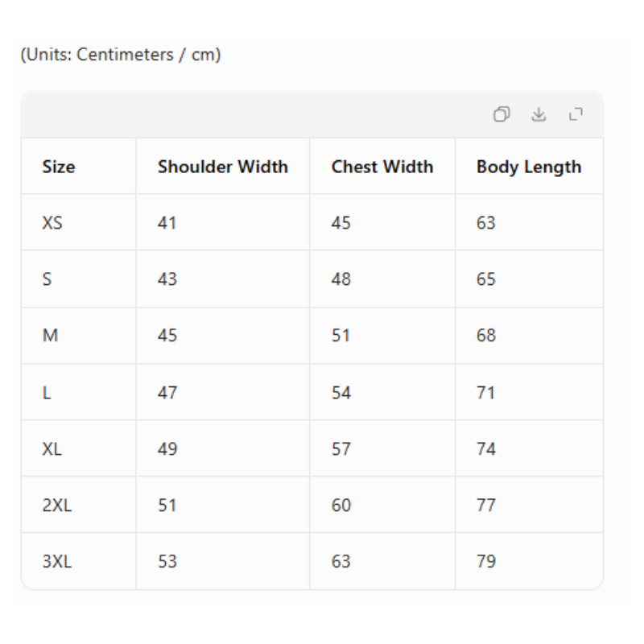Select the Chest Width column header
The height and width of the screenshot is (644, 644).
click(382, 167)
